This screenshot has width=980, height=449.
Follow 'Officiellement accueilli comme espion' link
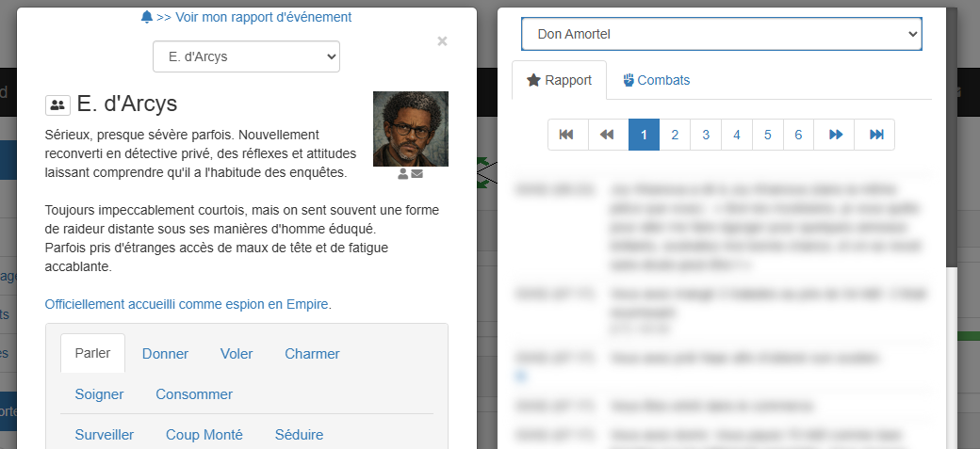click(188, 304)
